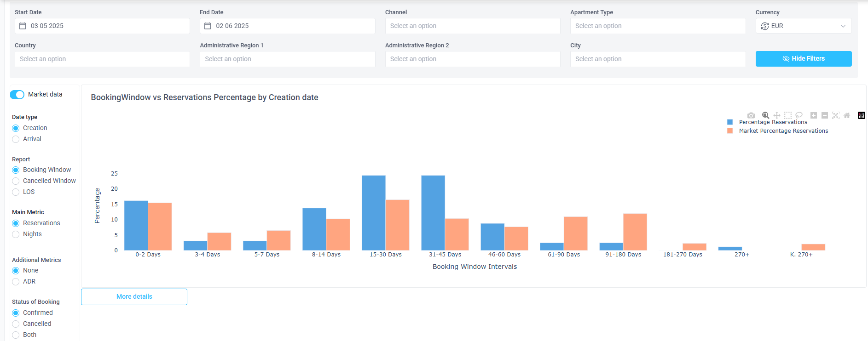Open the Currency EUR dropdown
Screen dimensions: 868x341
(x=804, y=26)
